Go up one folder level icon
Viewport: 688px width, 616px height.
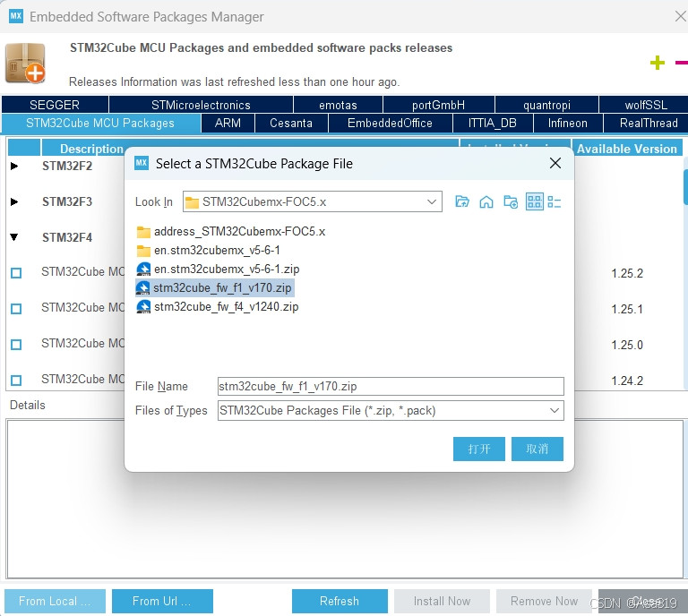click(x=462, y=201)
